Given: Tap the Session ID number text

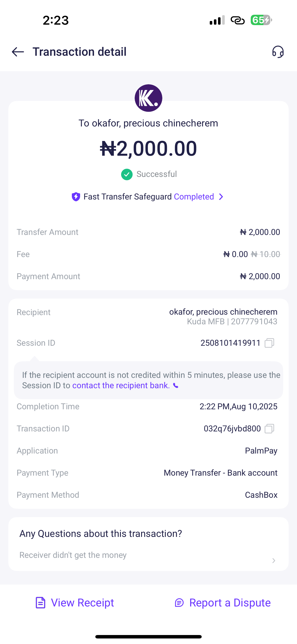Looking at the screenshot, I should point(230,343).
